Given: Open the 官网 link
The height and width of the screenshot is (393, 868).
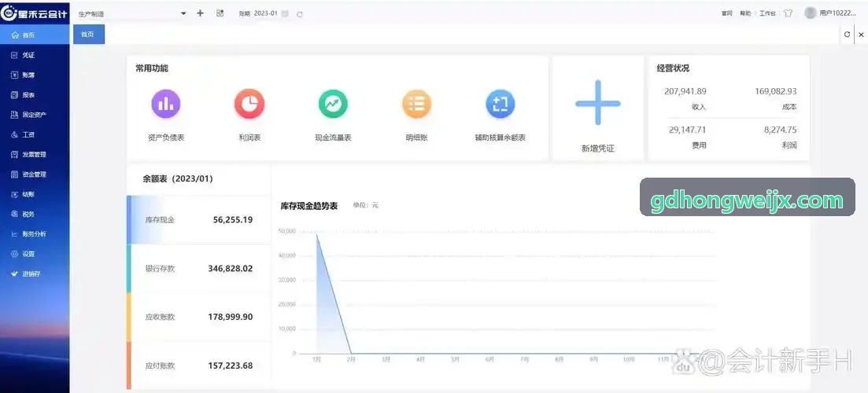Looking at the screenshot, I should (727, 14).
